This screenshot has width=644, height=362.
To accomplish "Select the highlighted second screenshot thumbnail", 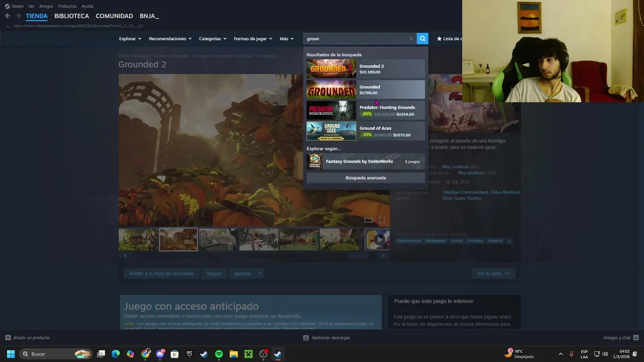I will 178,240.
